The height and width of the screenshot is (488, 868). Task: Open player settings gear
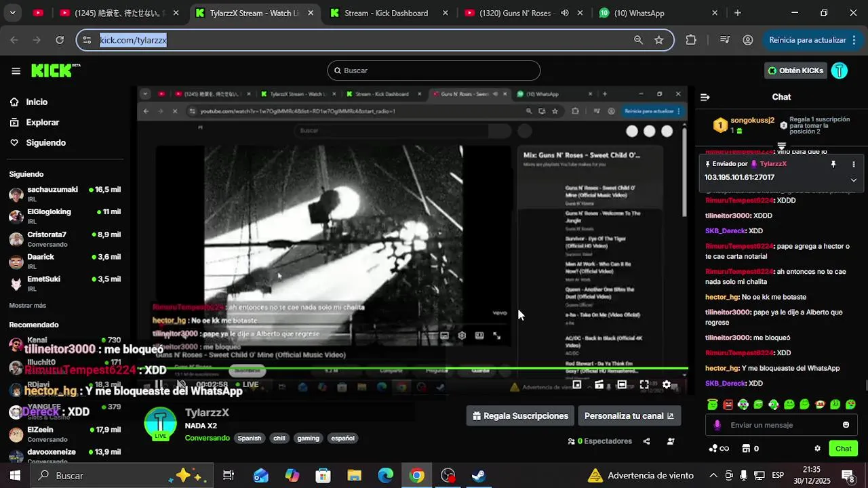pyautogui.click(x=667, y=384)
